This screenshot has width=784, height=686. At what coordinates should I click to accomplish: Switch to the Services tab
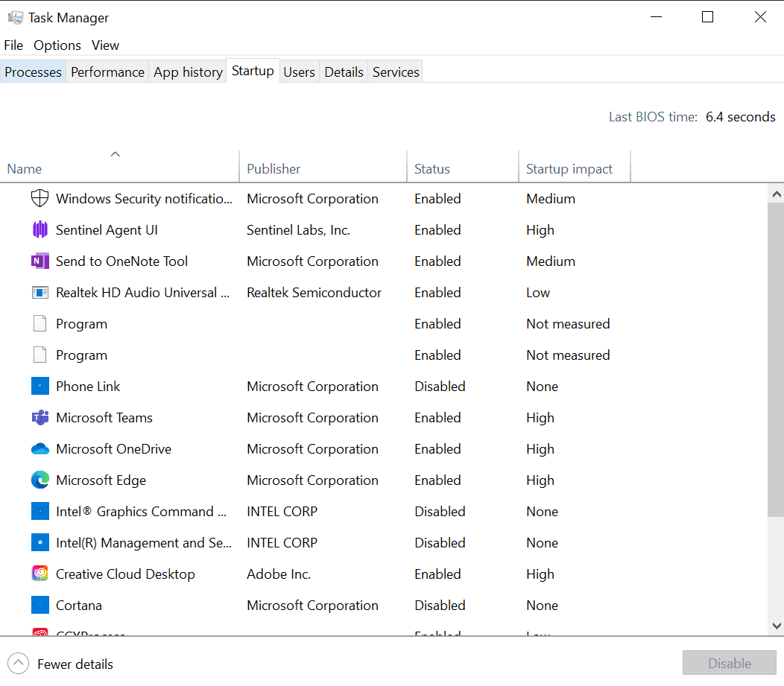[x=396, y=72]
